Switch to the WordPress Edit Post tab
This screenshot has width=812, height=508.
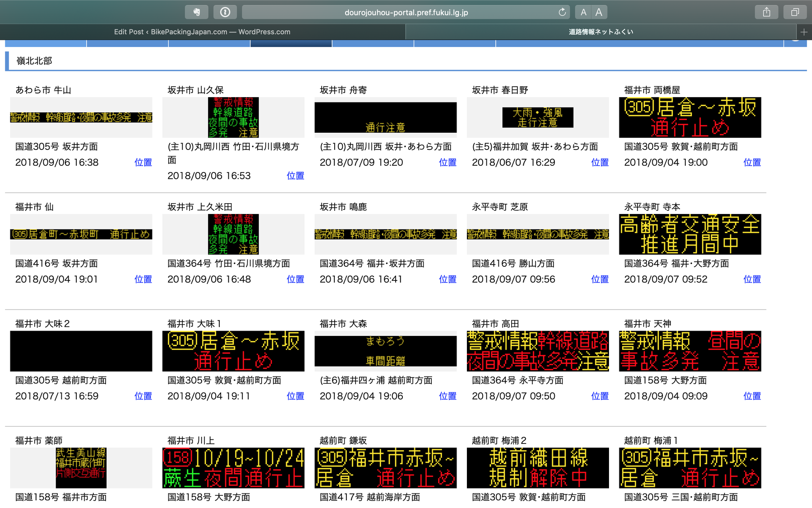click(x=202, y=32)
